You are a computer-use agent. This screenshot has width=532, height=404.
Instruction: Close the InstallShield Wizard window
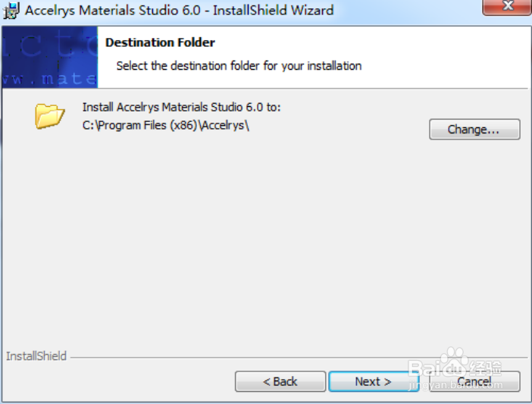(507, 7)
